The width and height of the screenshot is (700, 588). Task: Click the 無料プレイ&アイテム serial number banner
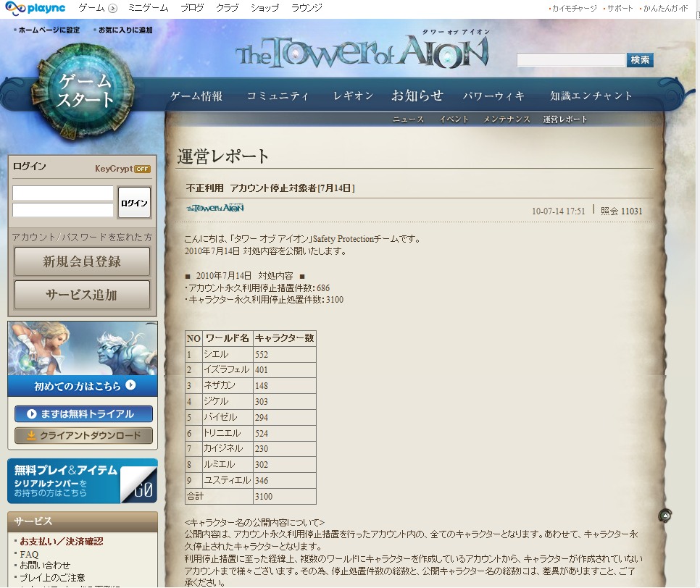83,481
